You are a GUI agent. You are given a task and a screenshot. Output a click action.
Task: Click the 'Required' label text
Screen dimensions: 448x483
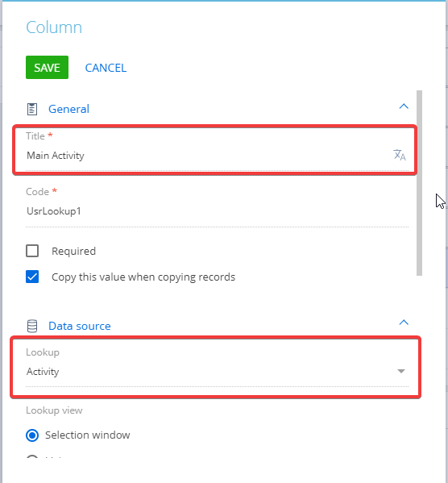73,251
